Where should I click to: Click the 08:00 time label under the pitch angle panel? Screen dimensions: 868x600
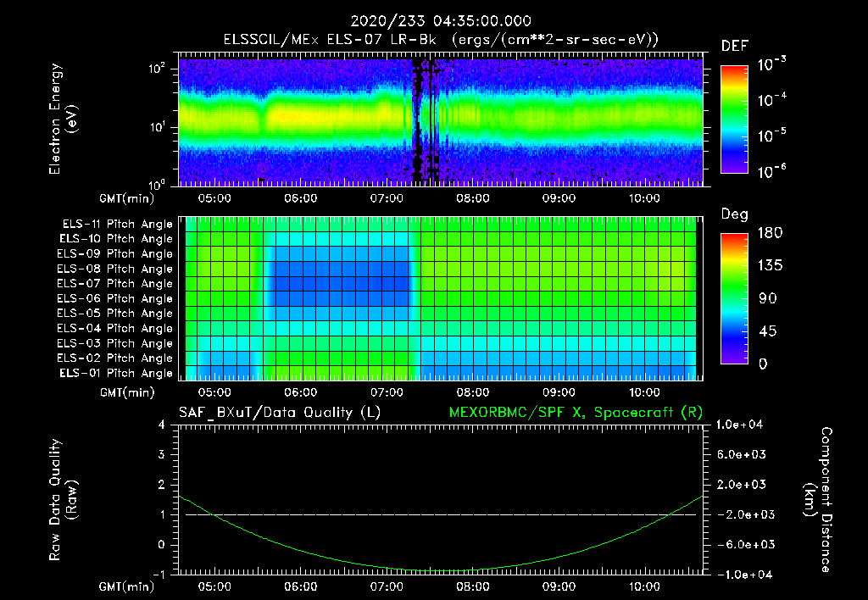click(472, 392)
